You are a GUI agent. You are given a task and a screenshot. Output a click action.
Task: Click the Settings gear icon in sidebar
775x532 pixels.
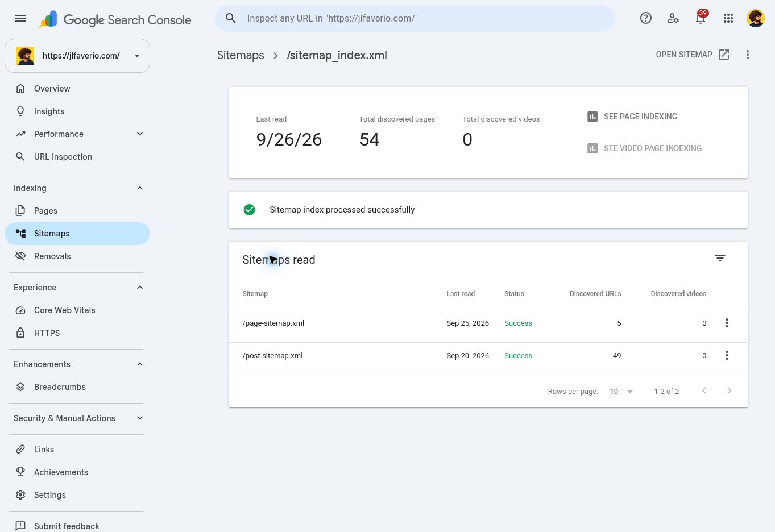[20, 494]
